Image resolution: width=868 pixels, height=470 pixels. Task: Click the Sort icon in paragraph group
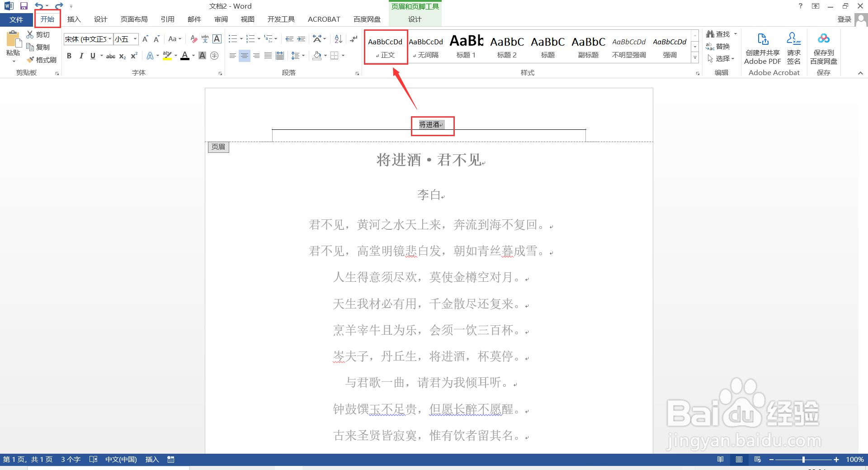pos(338,39)
